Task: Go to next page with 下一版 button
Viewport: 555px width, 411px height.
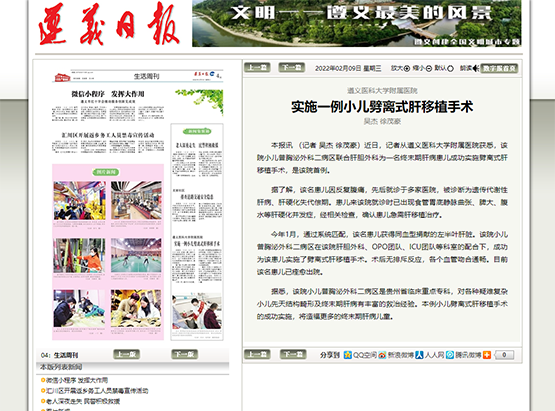Action: [184, 354]
